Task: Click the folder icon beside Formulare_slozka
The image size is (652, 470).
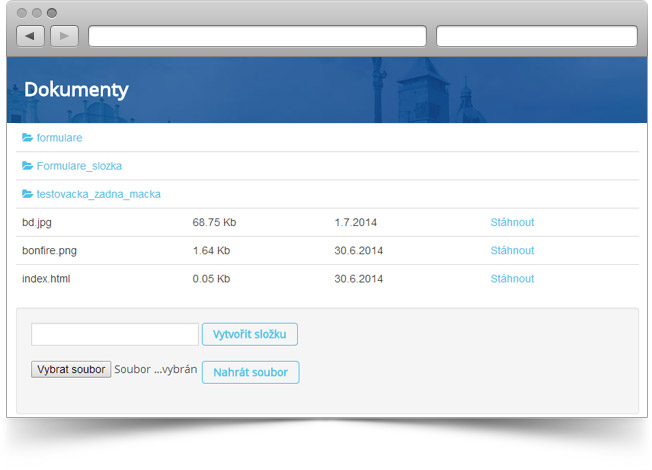Action: click(28, 166)
